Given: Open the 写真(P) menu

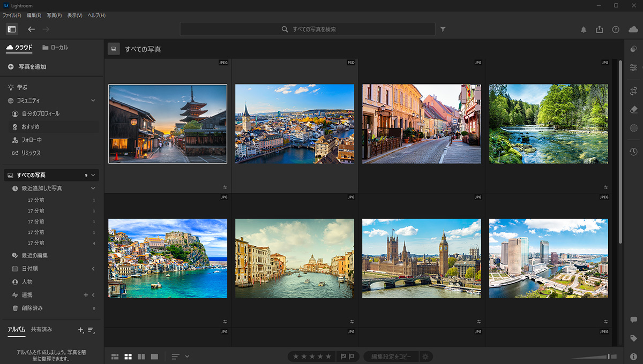Looking at the screenshot, I should [54, 16].
